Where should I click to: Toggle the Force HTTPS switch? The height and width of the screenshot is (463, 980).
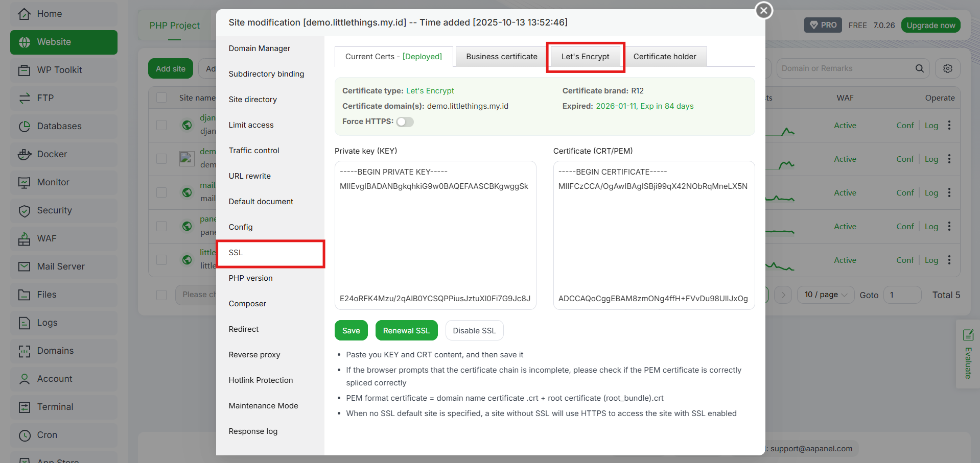(405, 121)
